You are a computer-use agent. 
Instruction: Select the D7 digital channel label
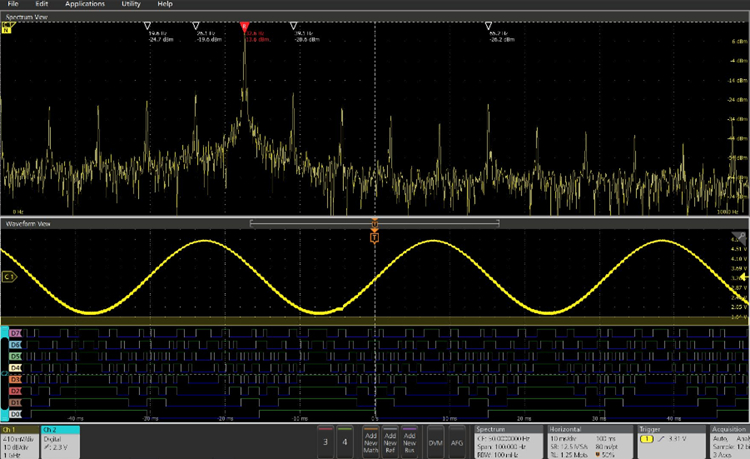pyautogui.click(x=15, y=331)
